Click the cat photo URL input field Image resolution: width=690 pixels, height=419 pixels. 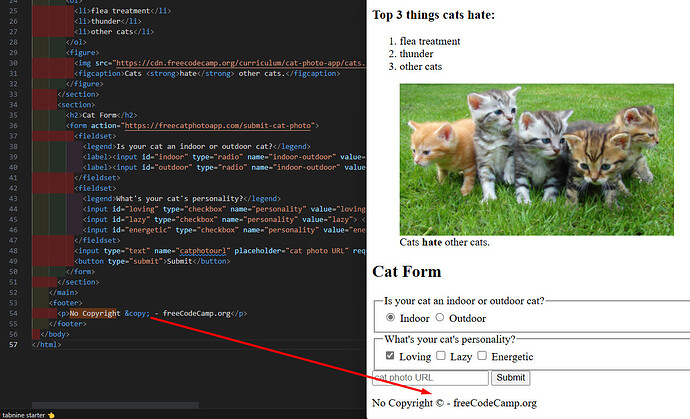pyautogui.click(x=430, y=378)
